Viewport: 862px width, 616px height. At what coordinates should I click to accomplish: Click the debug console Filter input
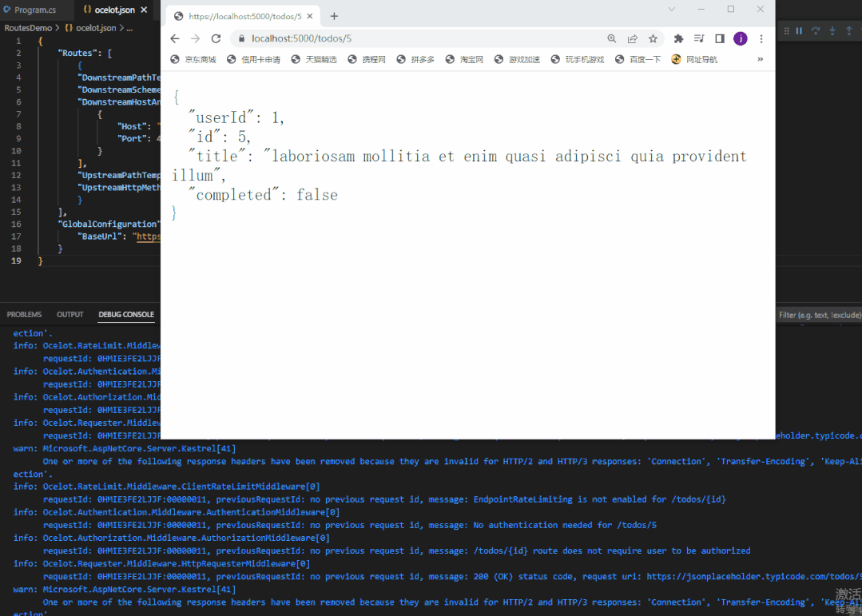coord(819,315)
